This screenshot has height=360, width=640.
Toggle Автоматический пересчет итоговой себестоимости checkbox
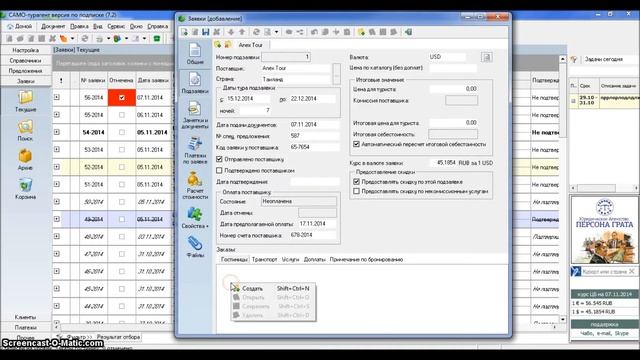click(x=356, y=144)
